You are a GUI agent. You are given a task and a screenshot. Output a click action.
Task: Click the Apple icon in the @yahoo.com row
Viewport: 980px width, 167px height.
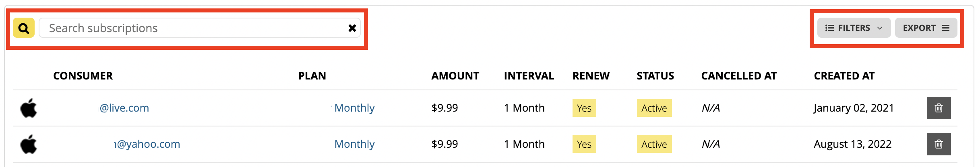coord(29,144)
